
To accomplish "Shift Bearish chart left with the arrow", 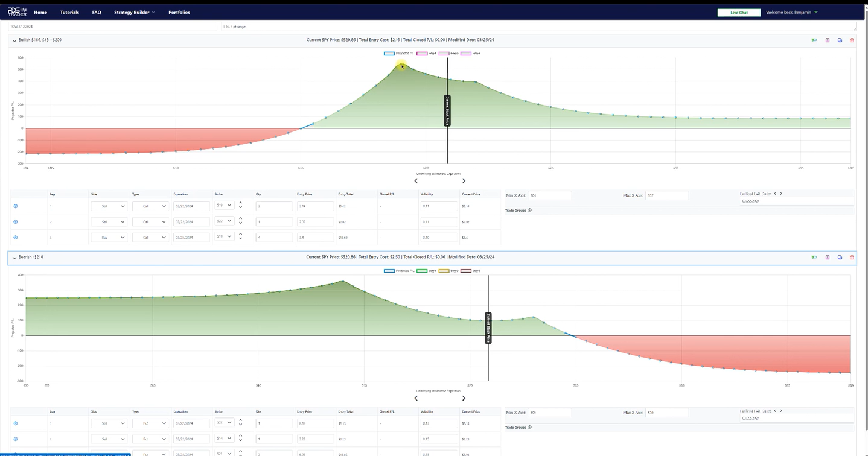I will click(416, 398).
